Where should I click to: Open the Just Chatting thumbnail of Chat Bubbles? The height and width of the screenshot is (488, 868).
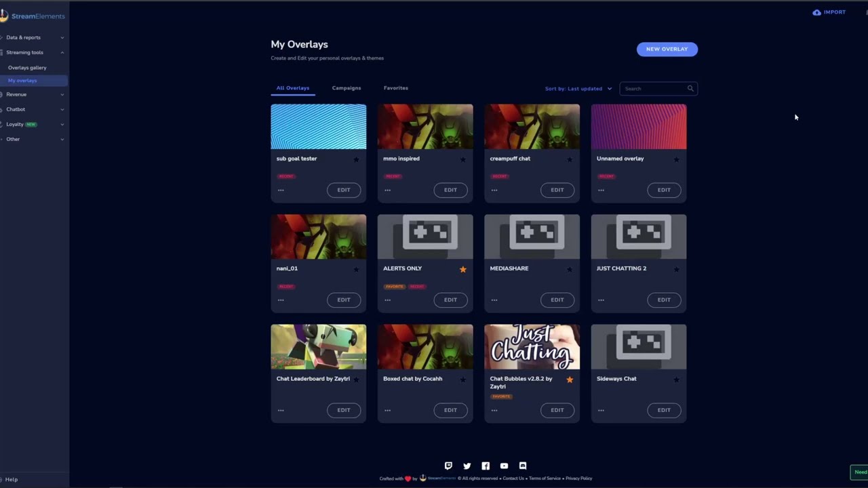(532, 346)
